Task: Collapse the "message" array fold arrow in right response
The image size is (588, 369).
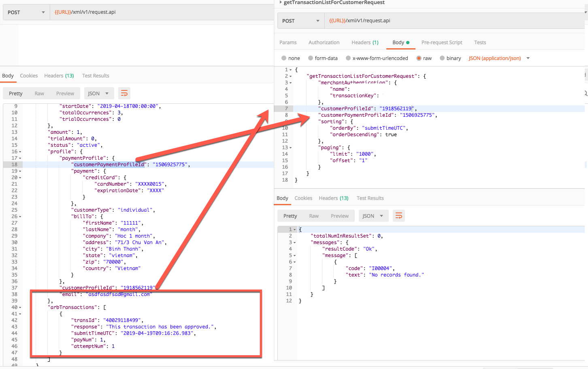Action: [294, 255]
